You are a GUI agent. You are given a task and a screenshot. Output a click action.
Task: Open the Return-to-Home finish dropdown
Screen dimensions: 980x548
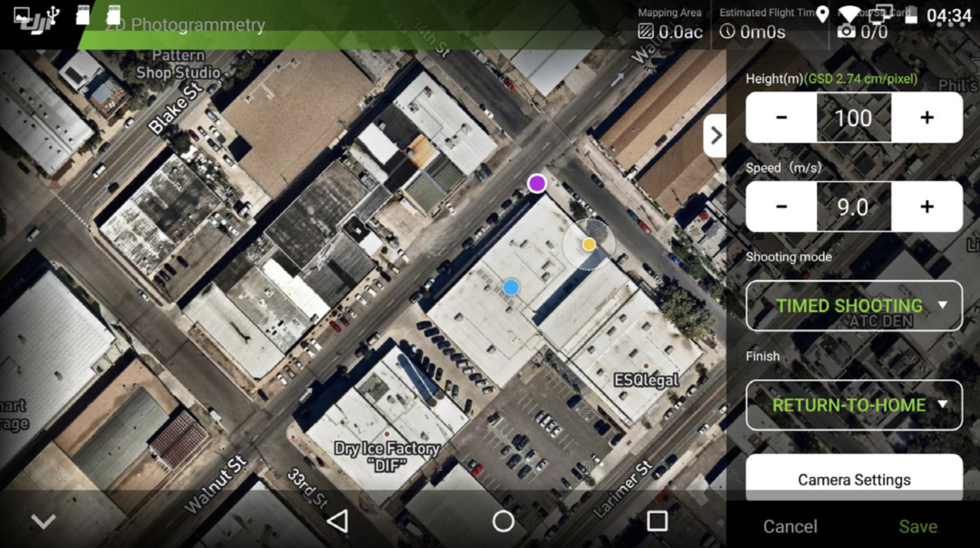click(854, 405)
